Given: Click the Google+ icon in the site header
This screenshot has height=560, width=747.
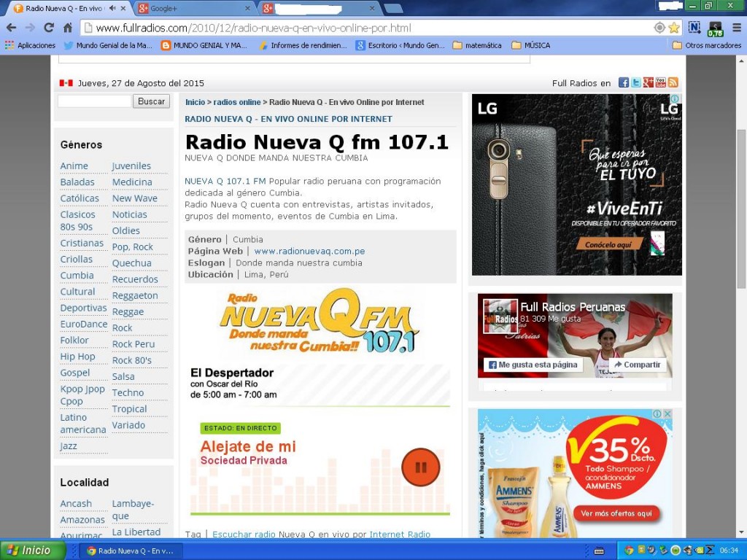Looking at the screenshot, I should click(x=649, y=82).
